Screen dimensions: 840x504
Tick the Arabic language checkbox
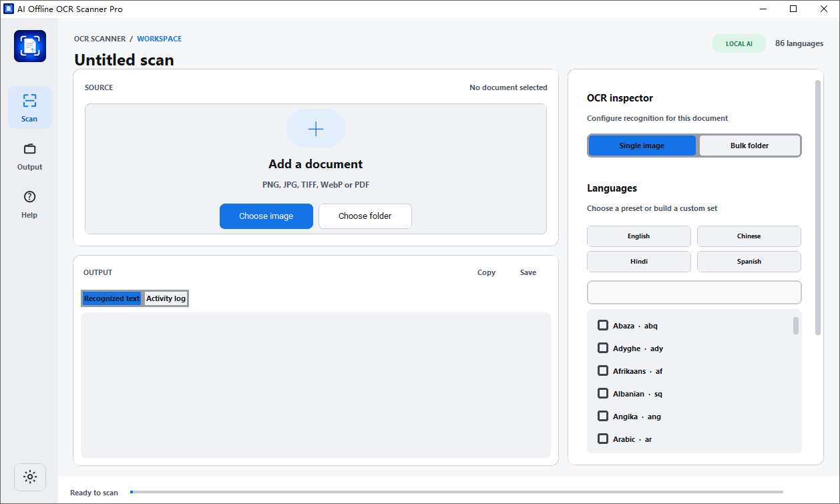point(603,439)
